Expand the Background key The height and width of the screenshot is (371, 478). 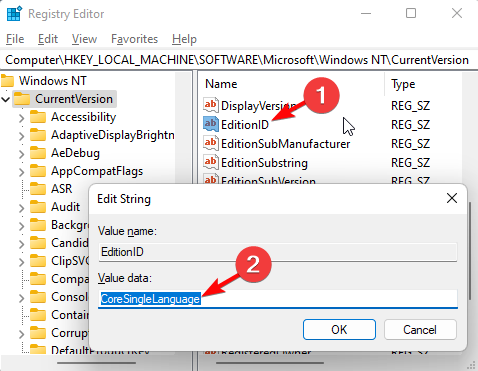[x=21, y=226]
